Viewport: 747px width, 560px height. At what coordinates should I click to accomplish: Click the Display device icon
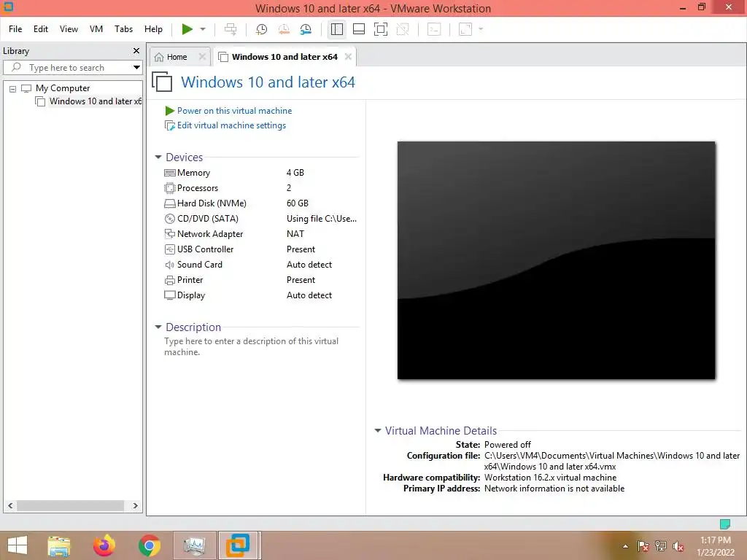169,295
